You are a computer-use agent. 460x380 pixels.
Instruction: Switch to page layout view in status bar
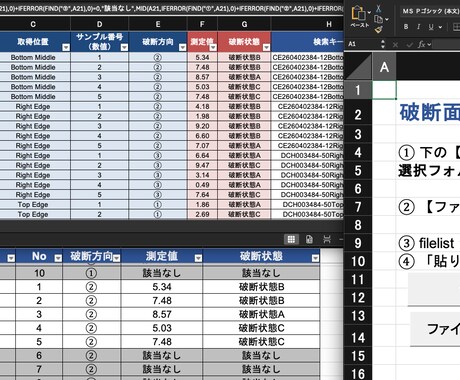309,239
